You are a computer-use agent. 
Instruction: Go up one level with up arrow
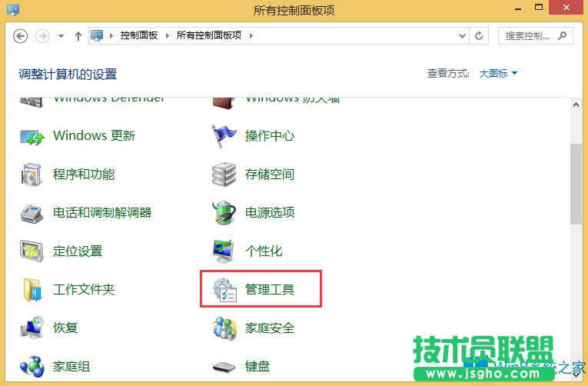click(78, 36)
